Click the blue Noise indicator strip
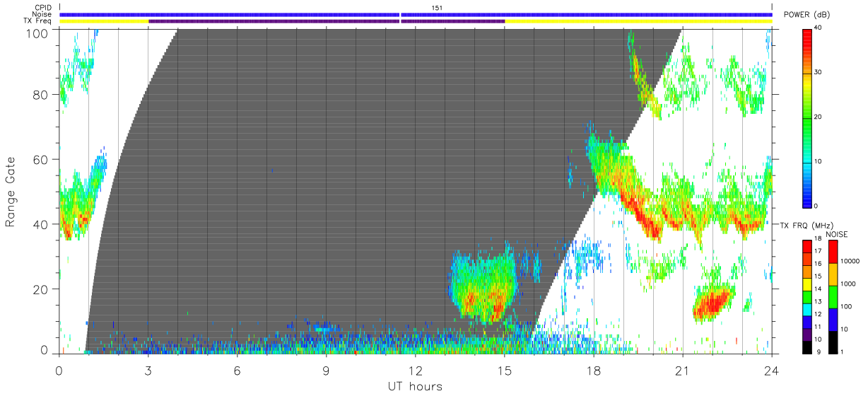Screen dimensions: 868x401 coord(416,14)
